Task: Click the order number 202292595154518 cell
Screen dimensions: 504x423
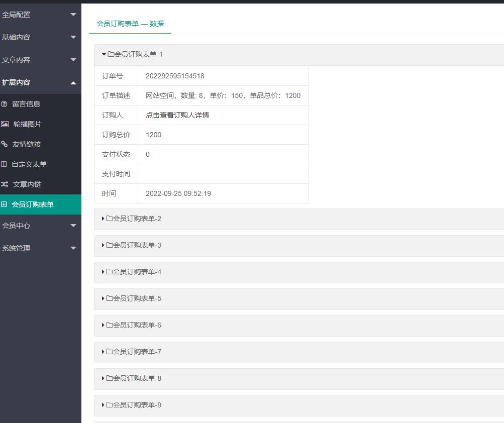Action: 175,76
